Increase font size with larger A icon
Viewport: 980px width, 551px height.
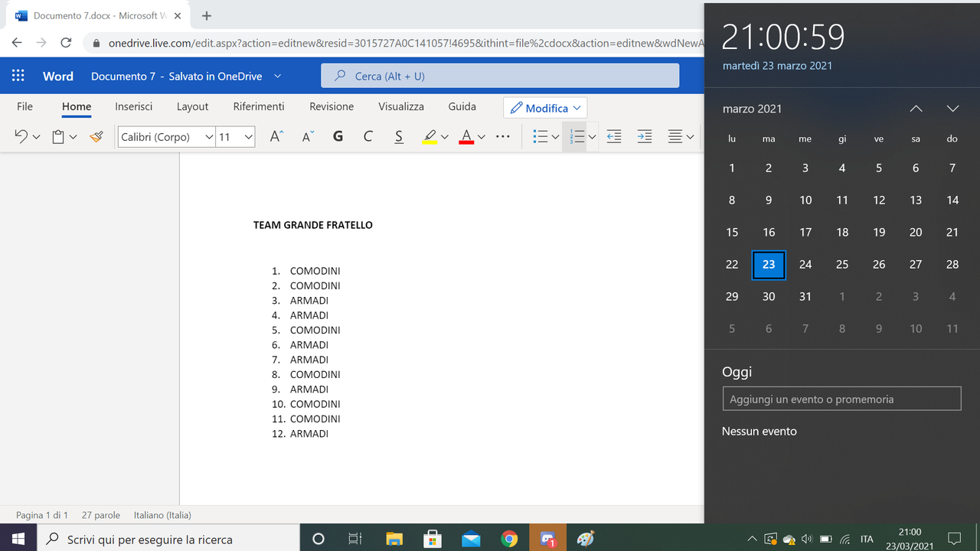pos(277,136)
